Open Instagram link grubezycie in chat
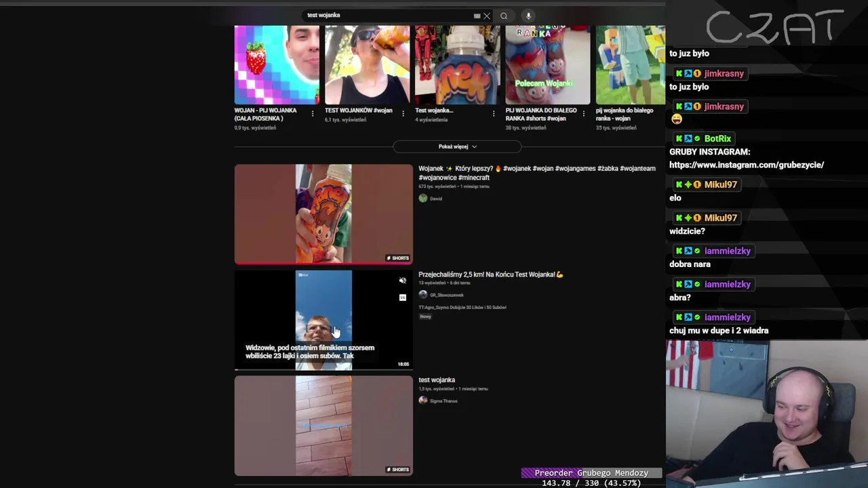868x488 pixels. click(x=747, y=165)
